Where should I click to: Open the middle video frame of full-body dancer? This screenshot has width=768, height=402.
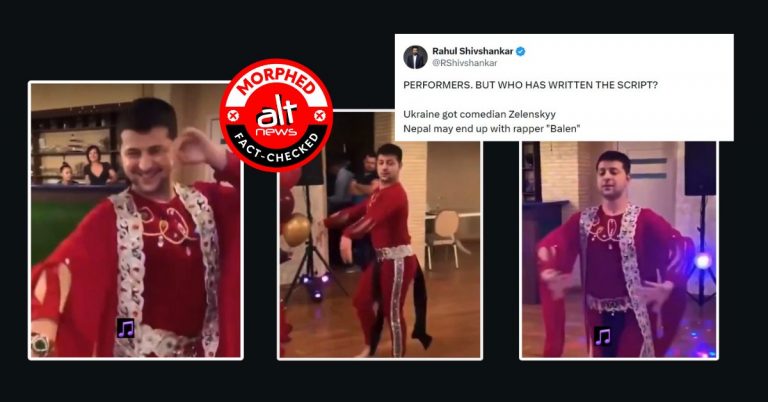pos(380,236)
